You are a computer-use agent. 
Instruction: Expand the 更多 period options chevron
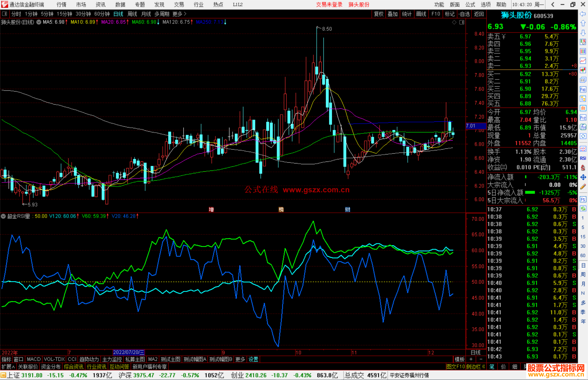click(x=185, y=14)
